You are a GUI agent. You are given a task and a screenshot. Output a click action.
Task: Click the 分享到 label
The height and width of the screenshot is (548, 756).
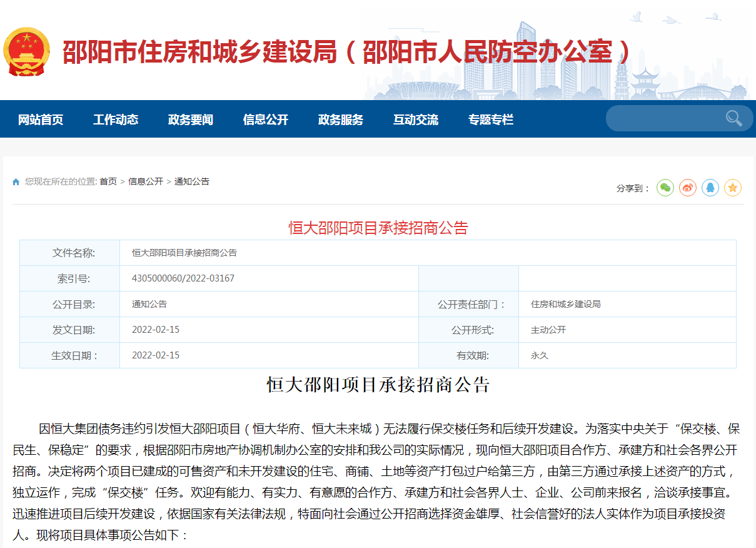[633, 188]
